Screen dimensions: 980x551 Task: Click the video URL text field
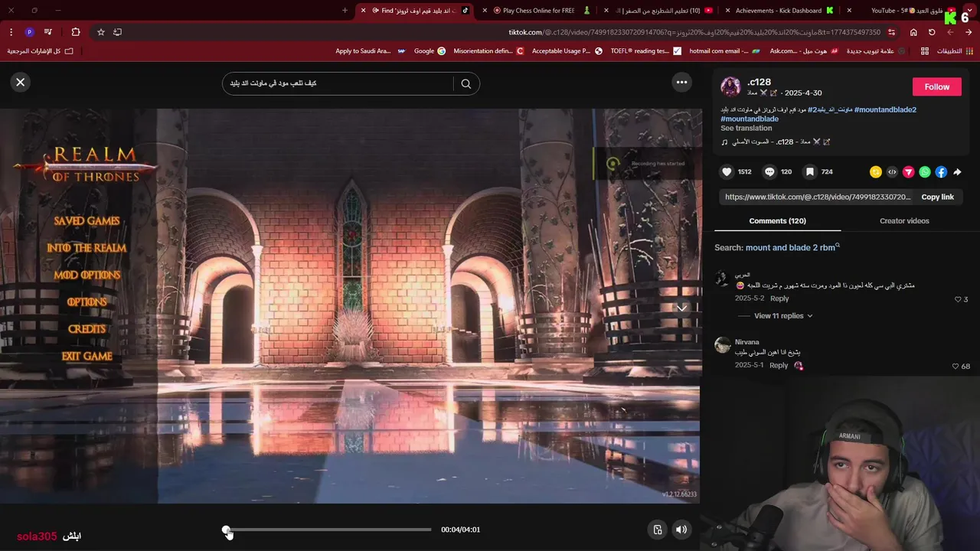point(817,197)
